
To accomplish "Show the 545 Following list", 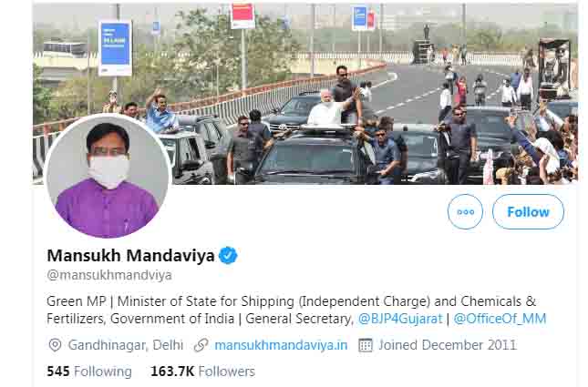I will tap(89, 372).
